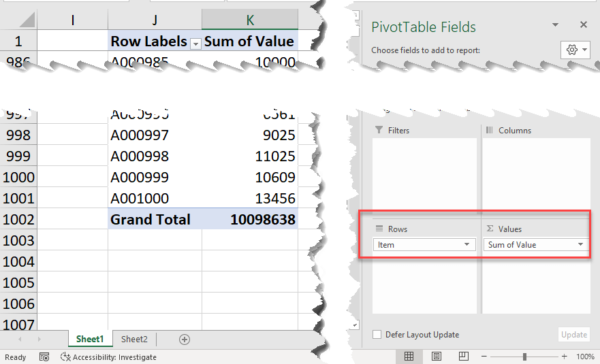Screen dimensions: 600x364
Task: Enable the Defer Layout Update checkbox
Action: click(x=377, y=335)
